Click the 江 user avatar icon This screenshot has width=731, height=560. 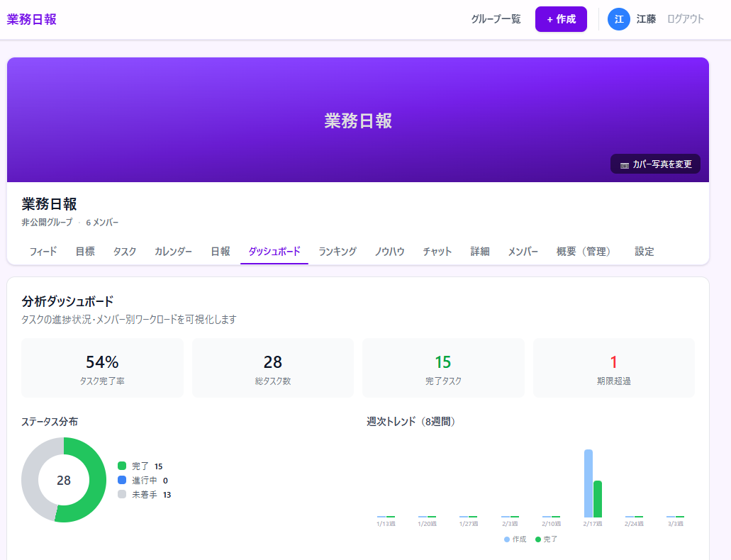(x=618, y=19)
